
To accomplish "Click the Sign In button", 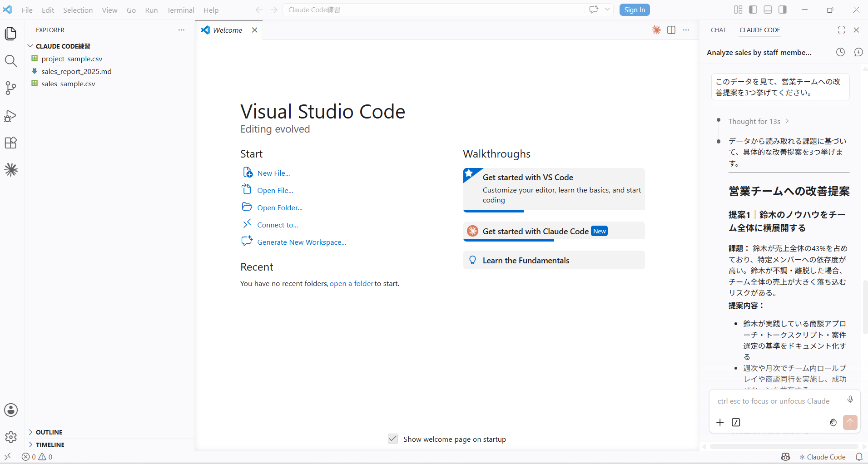I will tap(635, 10).
